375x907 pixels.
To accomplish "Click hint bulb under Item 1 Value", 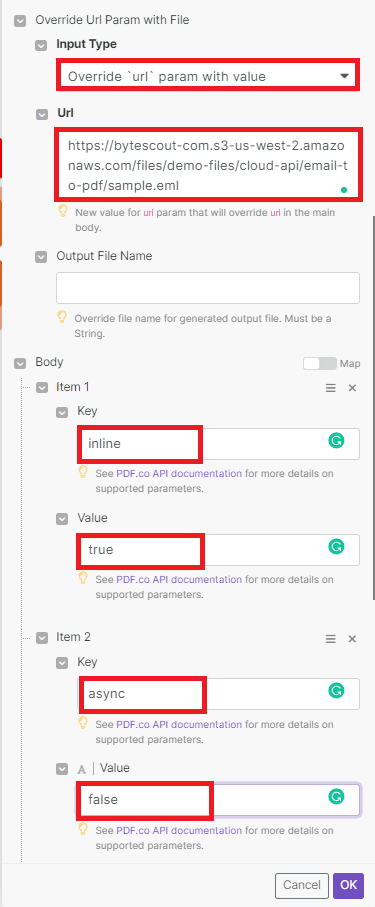I will [83, 578].
